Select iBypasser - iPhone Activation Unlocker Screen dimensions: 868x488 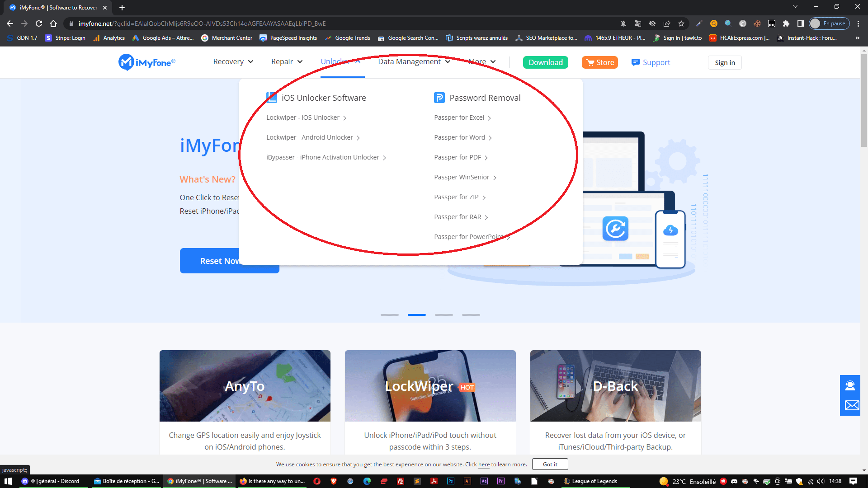pos(326,157)
